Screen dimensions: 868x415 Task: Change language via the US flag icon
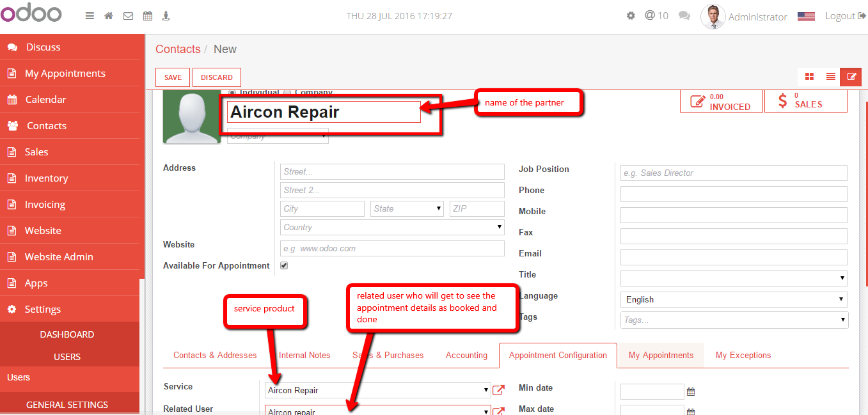[x=806, y=17]
